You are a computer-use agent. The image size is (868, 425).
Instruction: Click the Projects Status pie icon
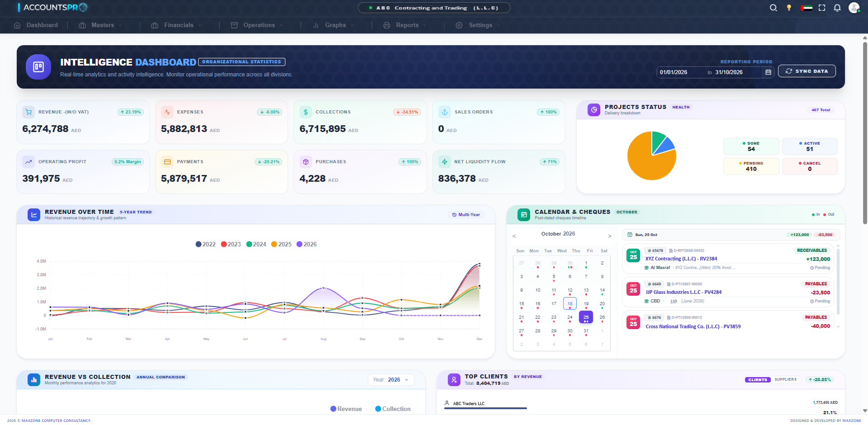point(594,110)
